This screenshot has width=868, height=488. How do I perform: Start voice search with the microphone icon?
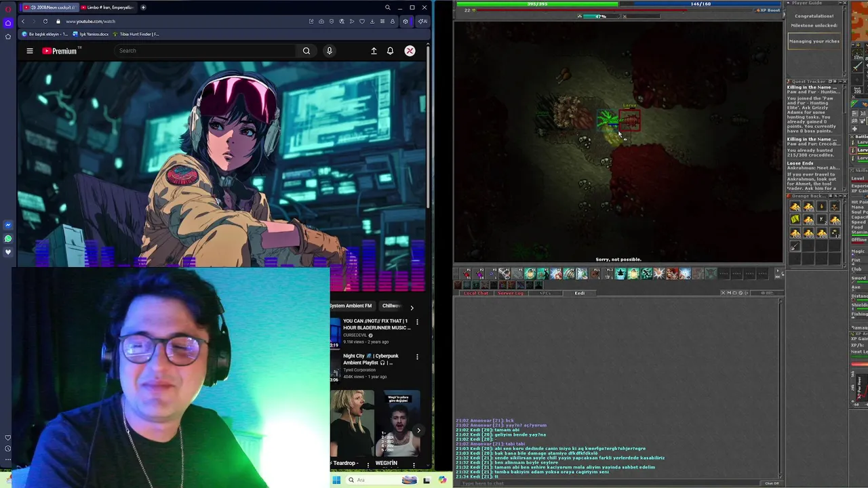pyautogui.click(x=330, y=51)
